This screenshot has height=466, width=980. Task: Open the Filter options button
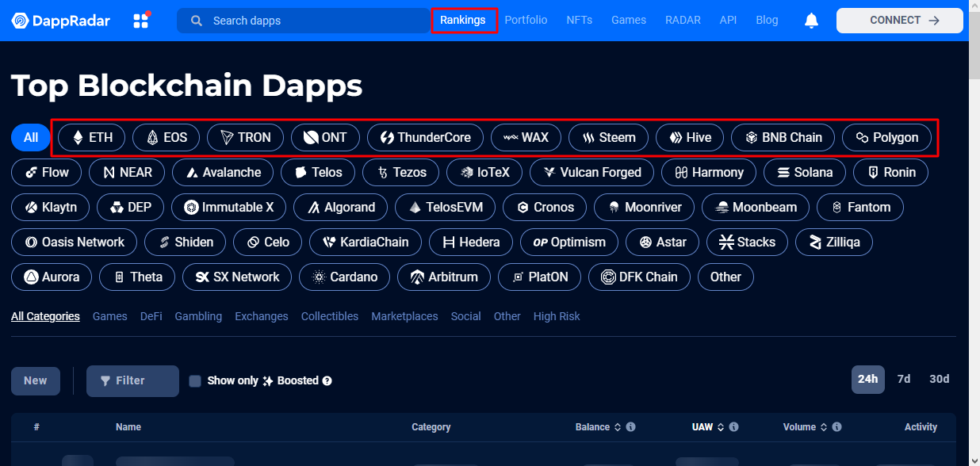pyautogui.click(x=132, y=381)
